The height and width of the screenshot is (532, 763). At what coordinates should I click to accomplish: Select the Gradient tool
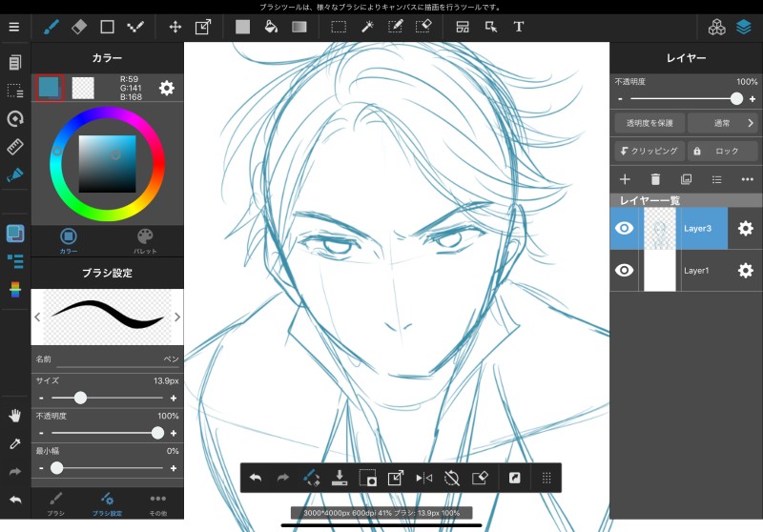tap(299, 27)
